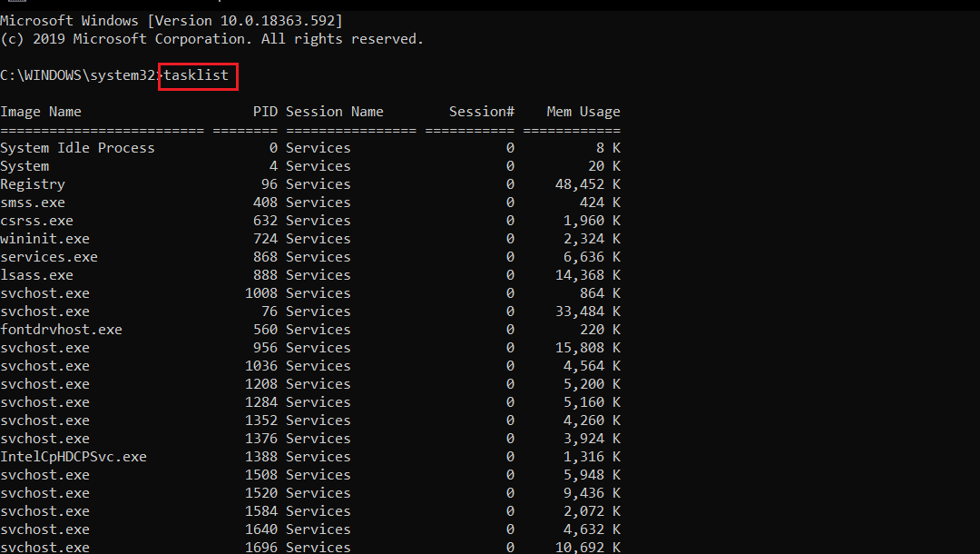This screenshot has height=554, width=980.
Task: Click PID 1388 of IntelCpHDCPSvc.exe
Action: coord(261,457)
